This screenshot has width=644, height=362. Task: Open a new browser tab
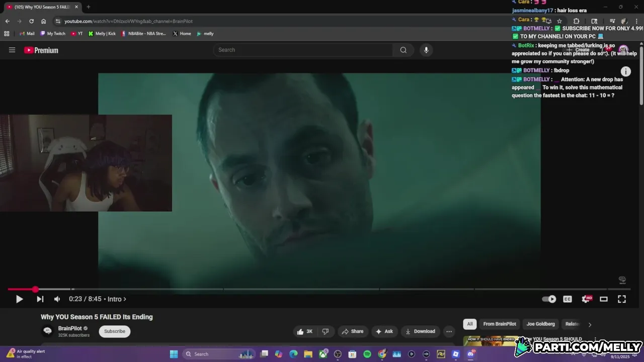coord(88,7)
